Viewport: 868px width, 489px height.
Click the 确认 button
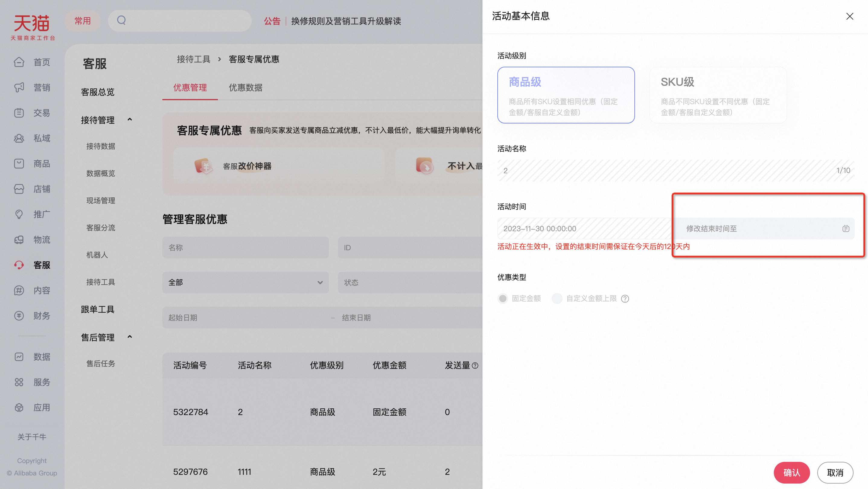pyautogui.click(x=792, y=472)
